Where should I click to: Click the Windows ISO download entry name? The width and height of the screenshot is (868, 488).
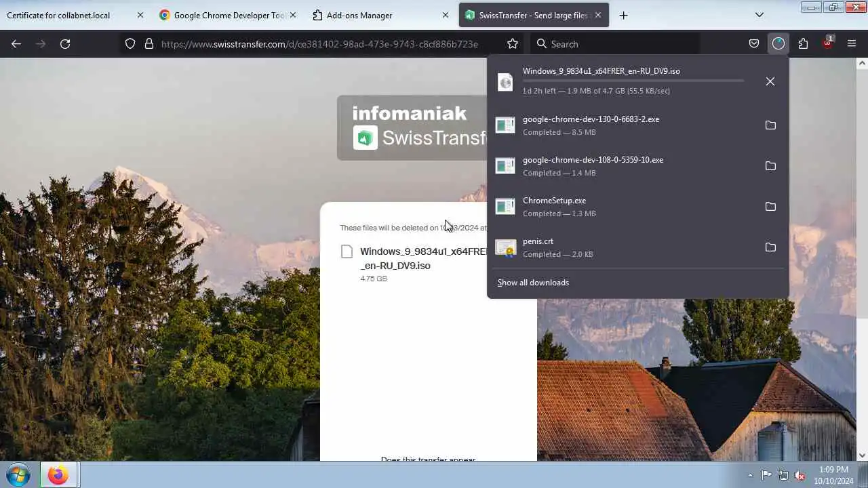click(601, 71)
